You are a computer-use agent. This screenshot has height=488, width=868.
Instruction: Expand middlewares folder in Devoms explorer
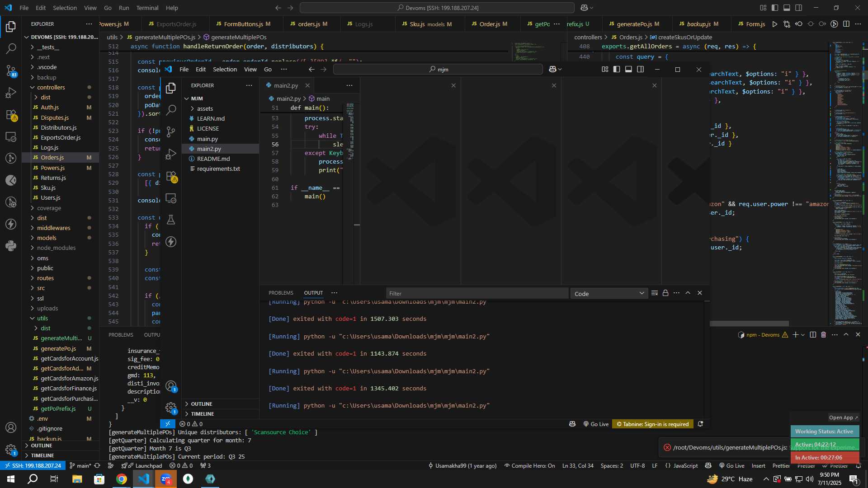(61, 228)
